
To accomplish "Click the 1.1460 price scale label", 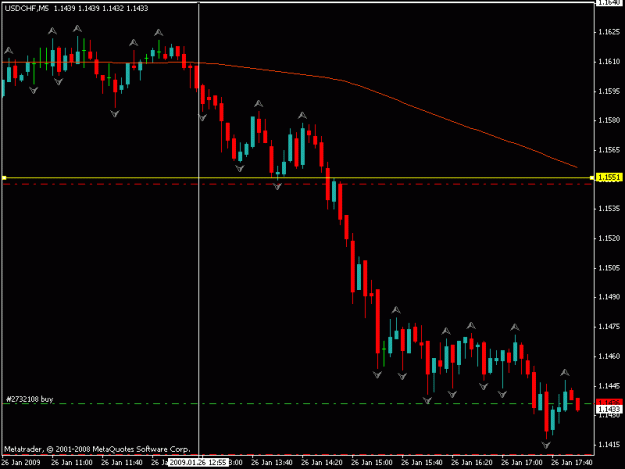I will tap(609, 356).
